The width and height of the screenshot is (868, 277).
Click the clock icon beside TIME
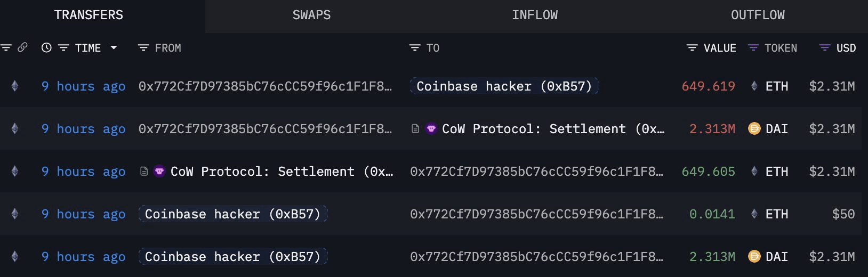[x=46, y=48]
